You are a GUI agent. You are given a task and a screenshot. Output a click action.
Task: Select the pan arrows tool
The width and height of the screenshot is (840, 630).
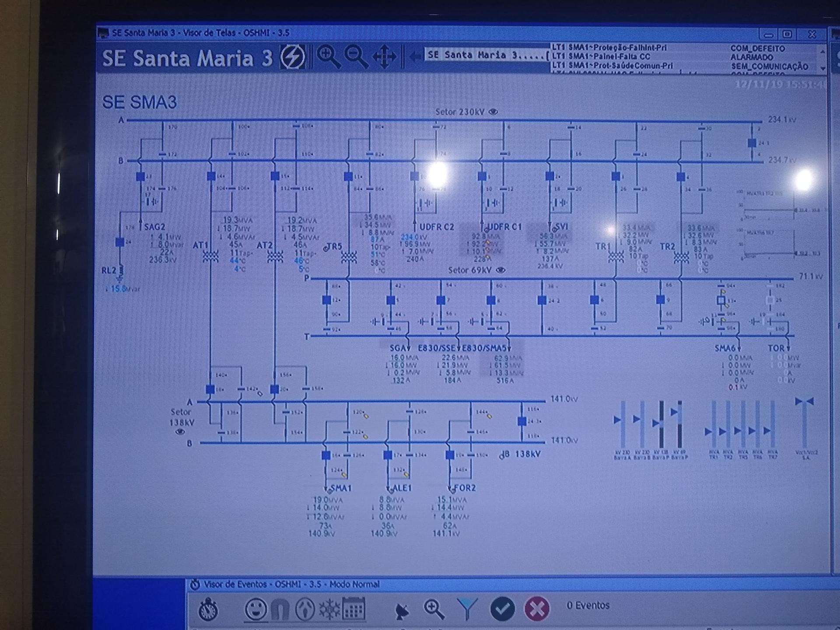click(384, 57)
